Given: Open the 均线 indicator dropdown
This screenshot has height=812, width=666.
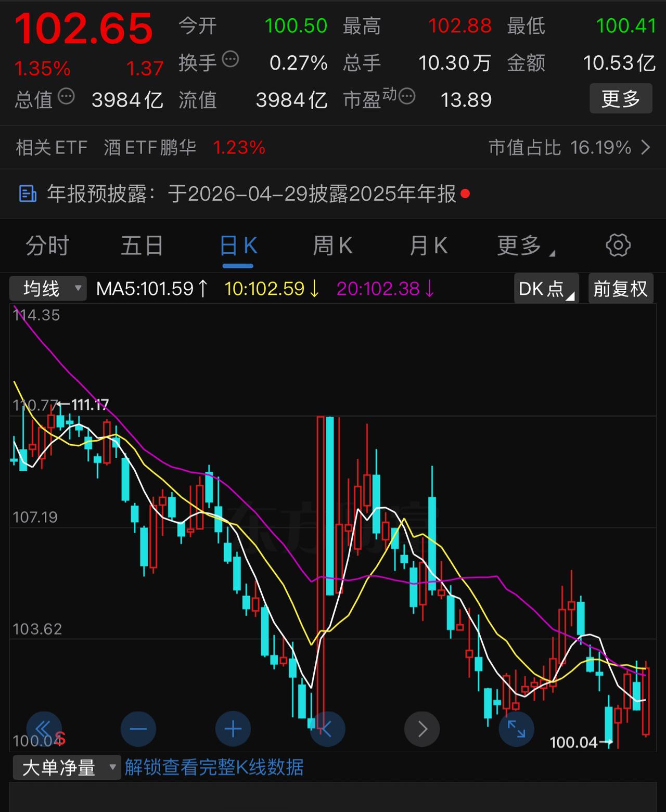Looking at the screenshot, I should [x=47, y=288].
